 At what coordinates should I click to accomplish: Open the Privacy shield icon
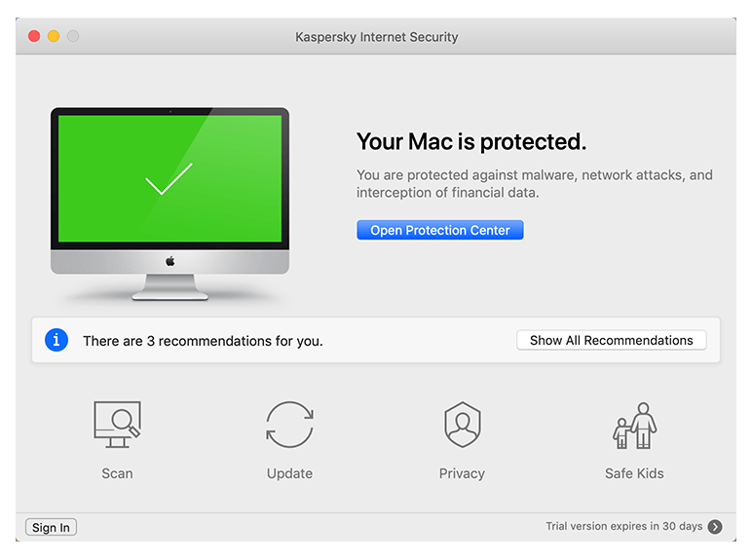462,425
